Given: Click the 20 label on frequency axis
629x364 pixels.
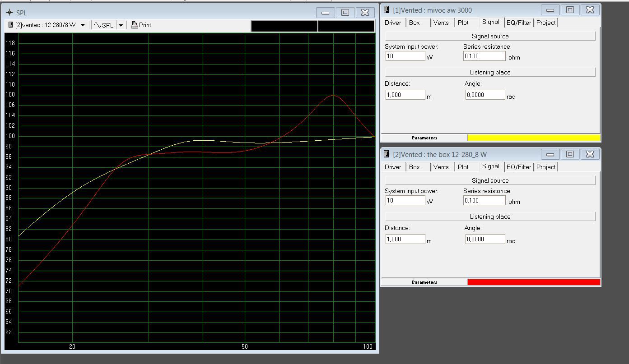Looking at the screenshot, I should pos(72,346).
